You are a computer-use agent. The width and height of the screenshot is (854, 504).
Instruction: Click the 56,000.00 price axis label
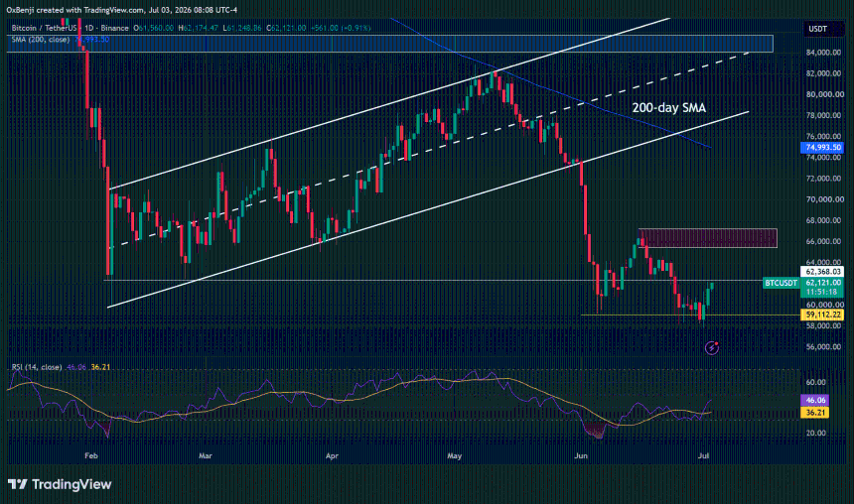[823, 346]
